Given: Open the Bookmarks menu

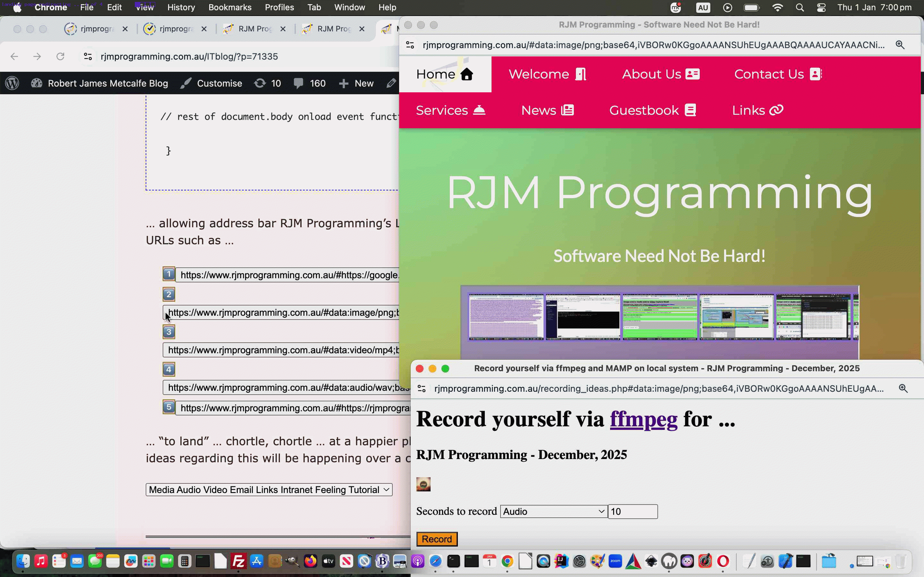Looking at the screenshot, I should click(230, 7).
